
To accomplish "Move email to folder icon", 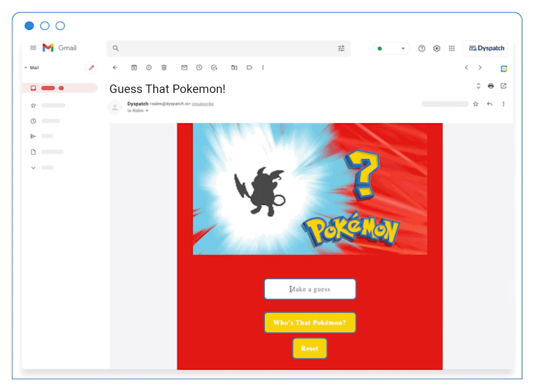I will click(x=234, y=67).
